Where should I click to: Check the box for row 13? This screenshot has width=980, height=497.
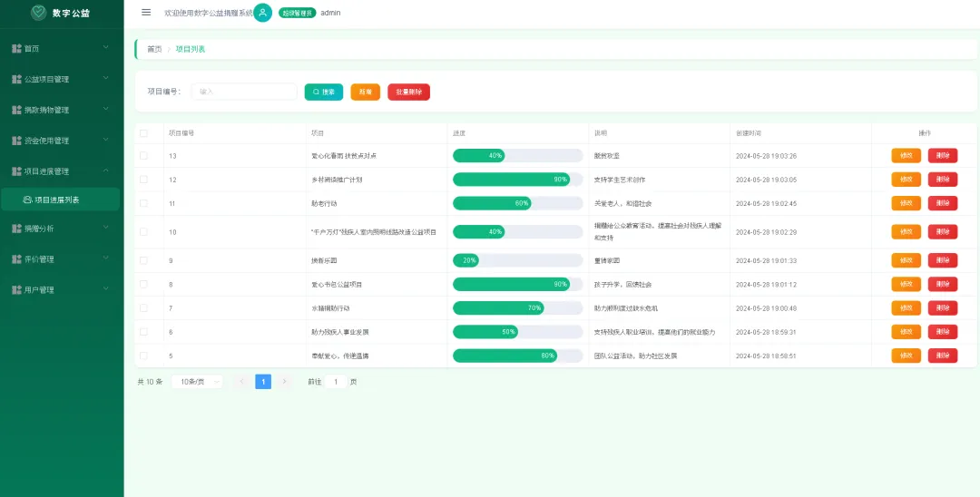pos(143,155)
